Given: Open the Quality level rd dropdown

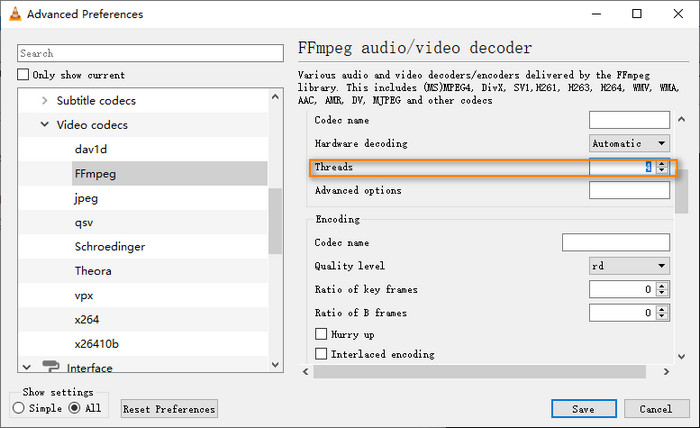Looking at the screenshot, I should click(x=629, y=266).
